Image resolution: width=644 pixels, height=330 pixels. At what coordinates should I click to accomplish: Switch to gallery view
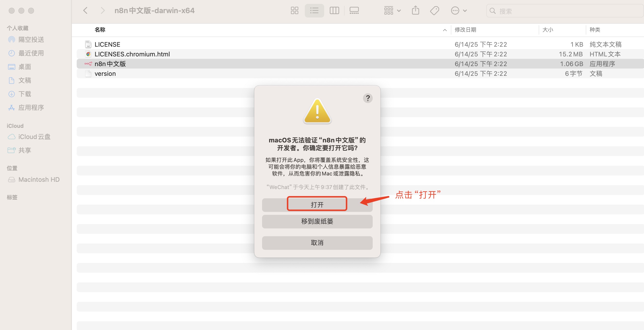coord(354,10)
